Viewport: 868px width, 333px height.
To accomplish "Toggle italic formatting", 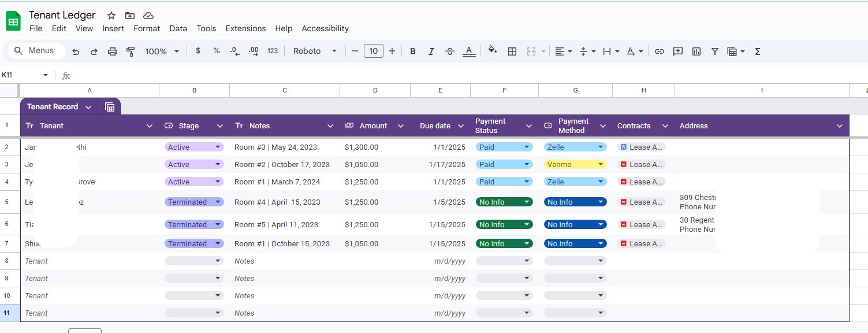I will pyautogui.click(x=431, y=51).
